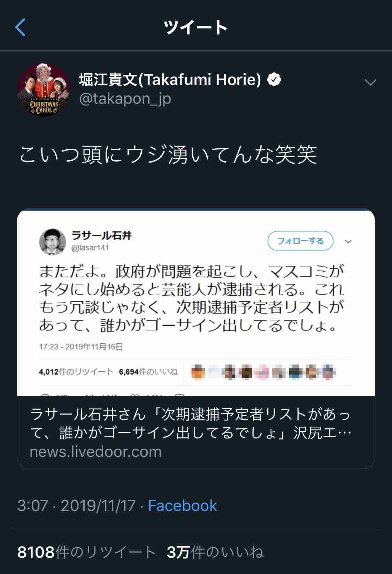Tap the @lasar141 handle in the preview
Screen dimensions: 392x574
click(90, 248)
